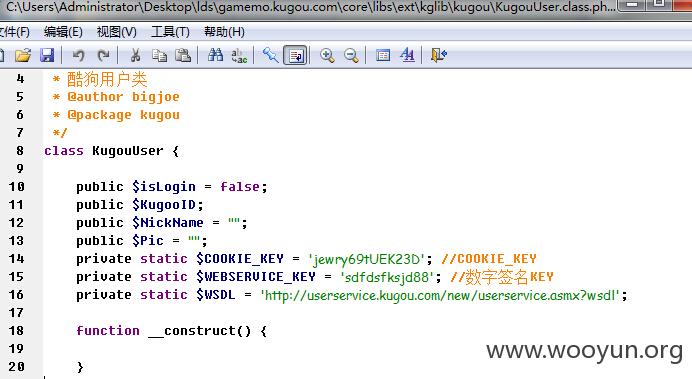Open the 编辑(E) menu
Image resolution: width=692 pixels, height=379 pixels.
tap(63, 32)
